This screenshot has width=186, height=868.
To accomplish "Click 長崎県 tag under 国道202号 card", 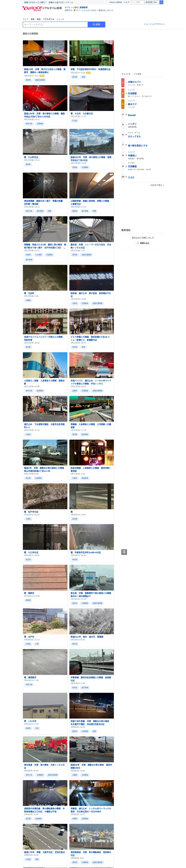I will click(75, 168).
